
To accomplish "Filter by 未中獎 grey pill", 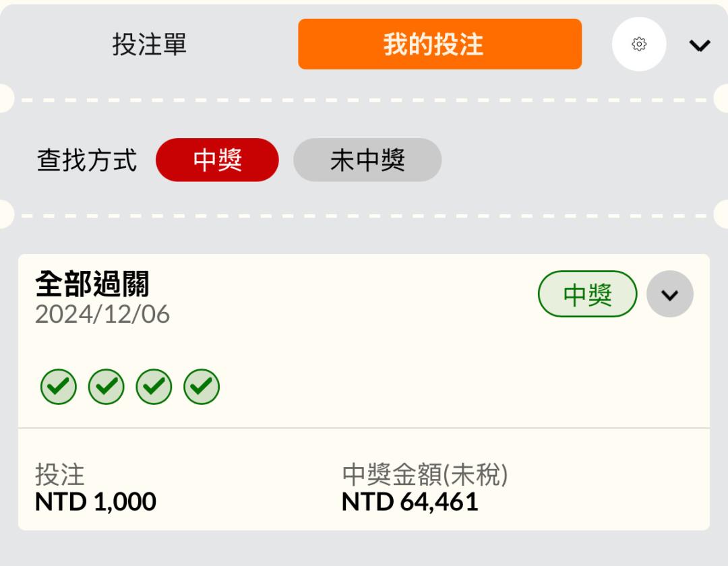I will point(367,160).
